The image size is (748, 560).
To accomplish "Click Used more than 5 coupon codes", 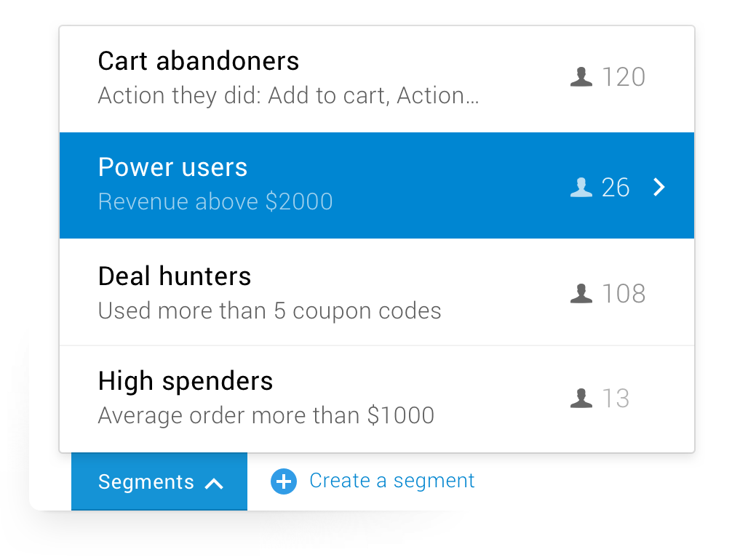I will [269, 311].
